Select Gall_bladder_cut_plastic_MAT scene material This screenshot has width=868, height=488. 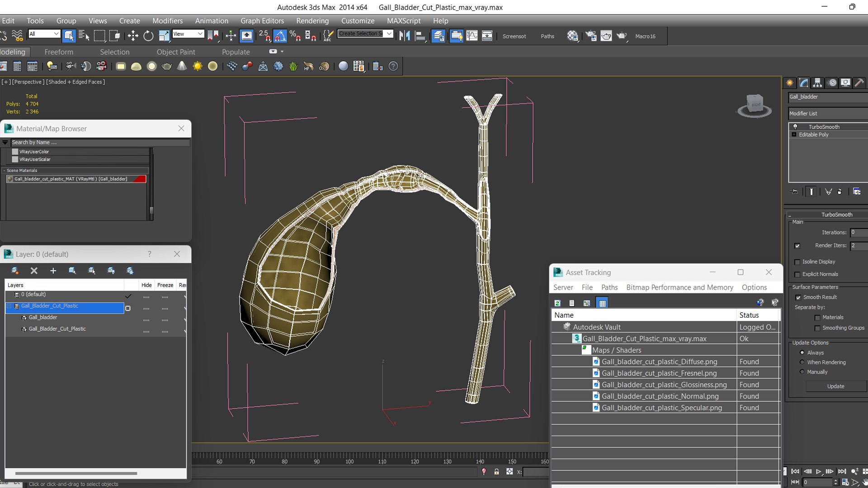tap(76, 179)
